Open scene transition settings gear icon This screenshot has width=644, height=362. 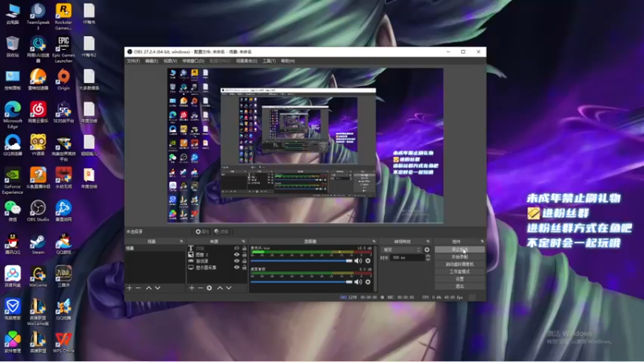pyautogui.click(x=427, y=249)
